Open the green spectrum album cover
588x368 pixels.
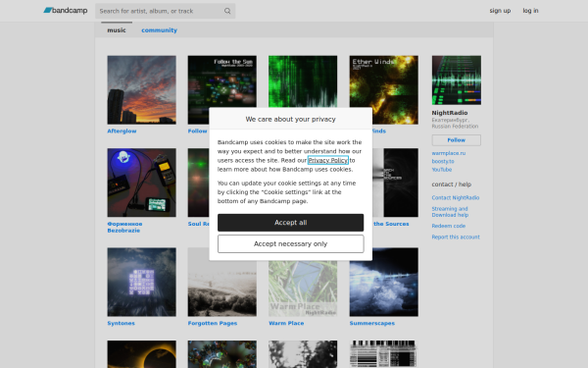pos(303,81)
